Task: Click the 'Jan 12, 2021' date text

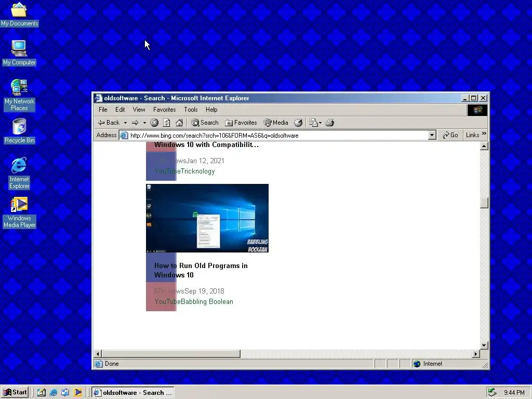Action: (205, 161)
